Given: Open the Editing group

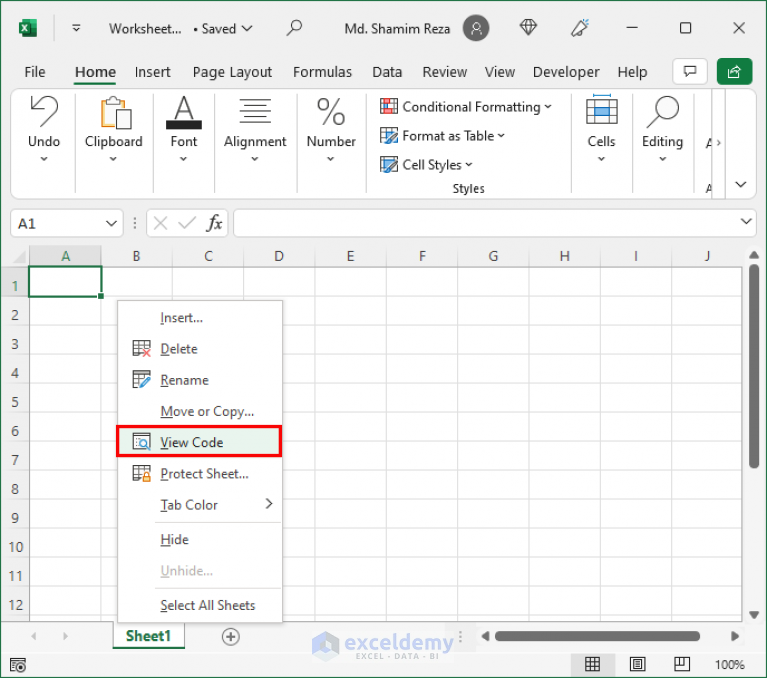Looking at the screenshot, I should coord(662,129).
